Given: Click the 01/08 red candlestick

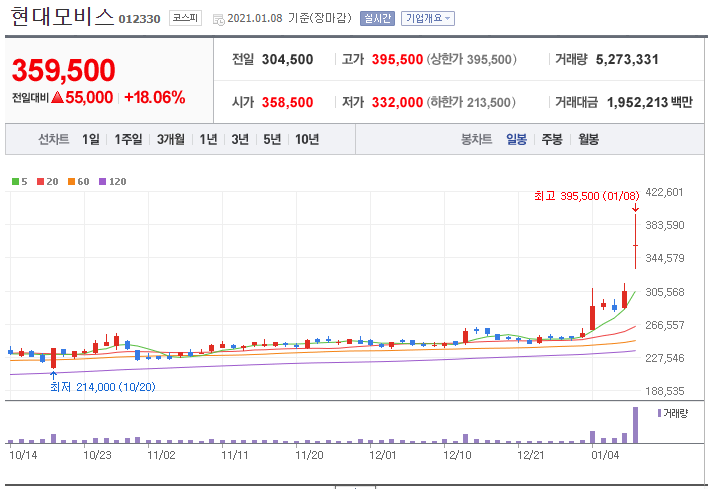Looking at the screenshot, I should [635, 241].
